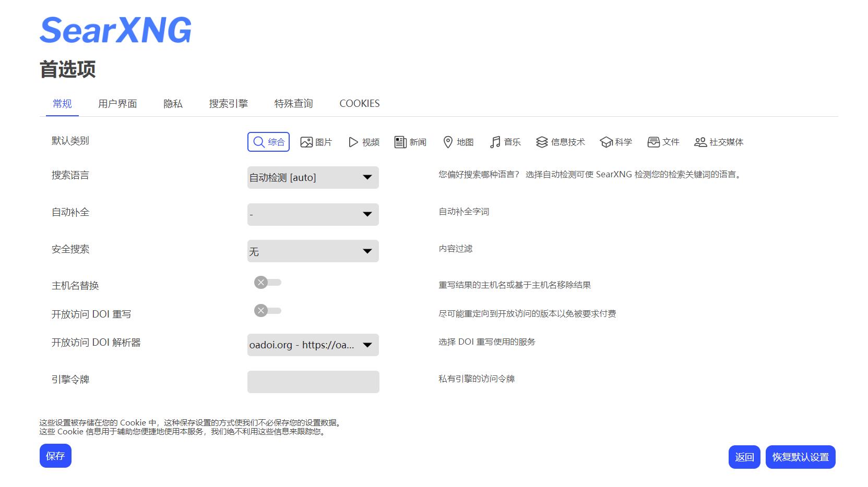This screenshot has width=868, height=487.
Task: Open the 用户界面 tab
Action: point(117,103)
